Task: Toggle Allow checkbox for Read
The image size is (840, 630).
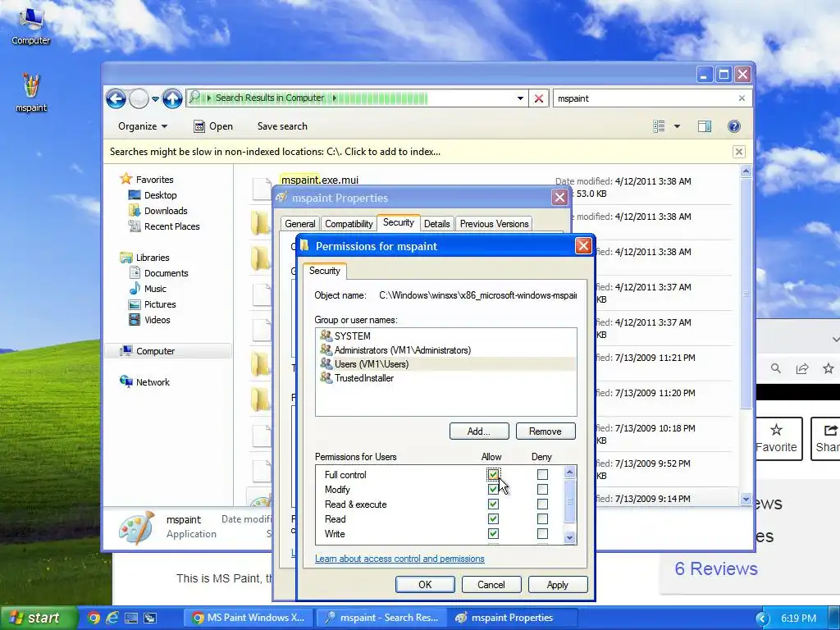Action: coord(493,518)
